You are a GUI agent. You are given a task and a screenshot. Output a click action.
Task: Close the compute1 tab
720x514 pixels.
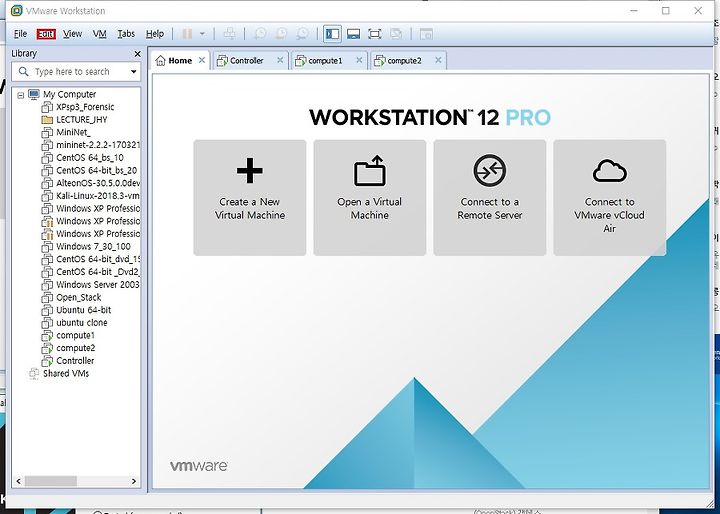(359, 60)
